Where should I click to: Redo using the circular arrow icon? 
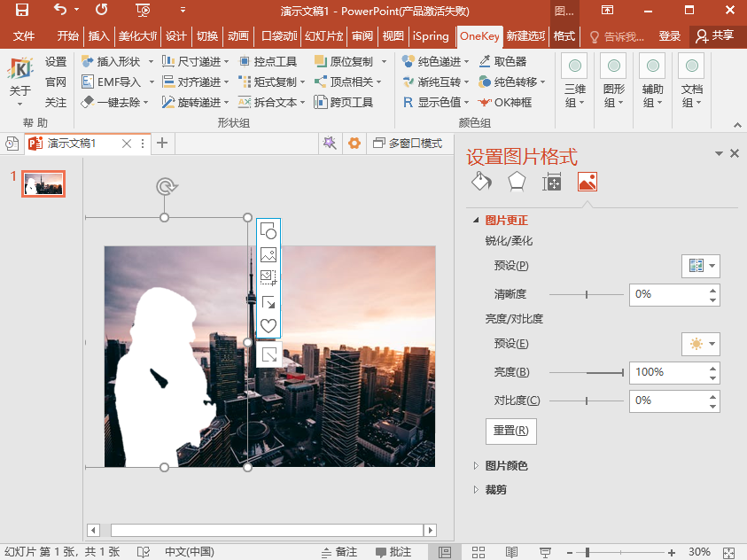tap(102, 10)
